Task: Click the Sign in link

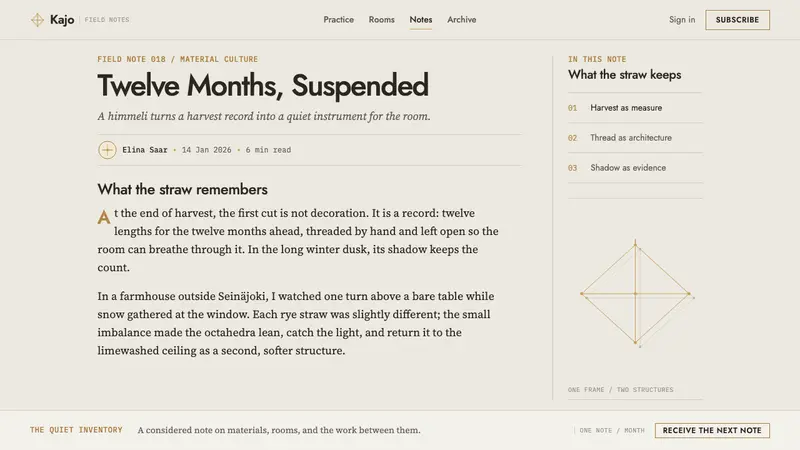Action: (x=682, y=19)
